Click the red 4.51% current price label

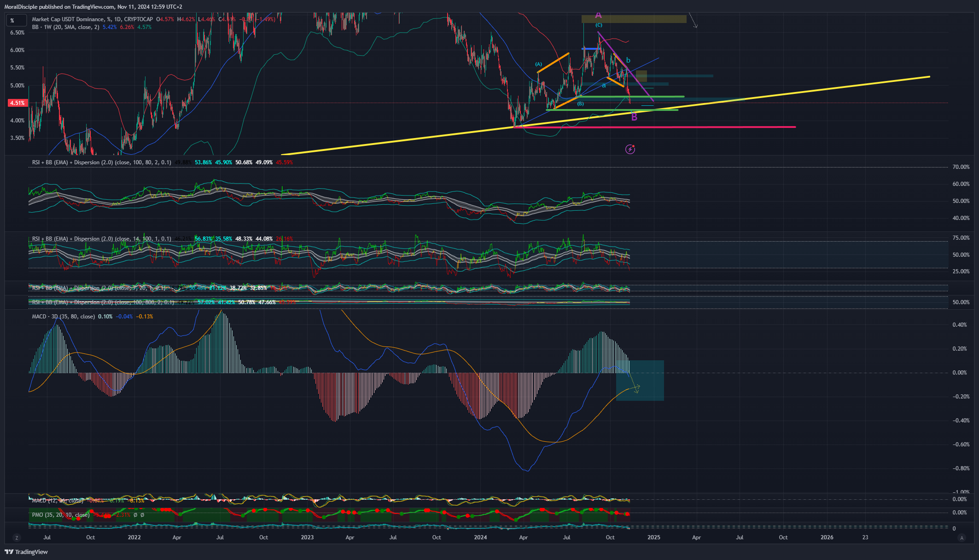click(x=17, y=103)
